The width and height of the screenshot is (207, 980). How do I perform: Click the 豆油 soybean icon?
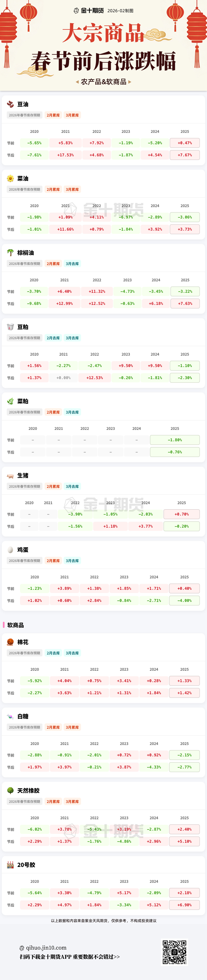(10, 104)
